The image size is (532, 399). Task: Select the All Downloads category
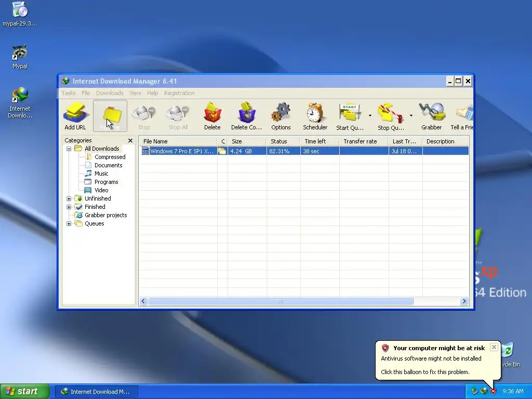point(102,149)
